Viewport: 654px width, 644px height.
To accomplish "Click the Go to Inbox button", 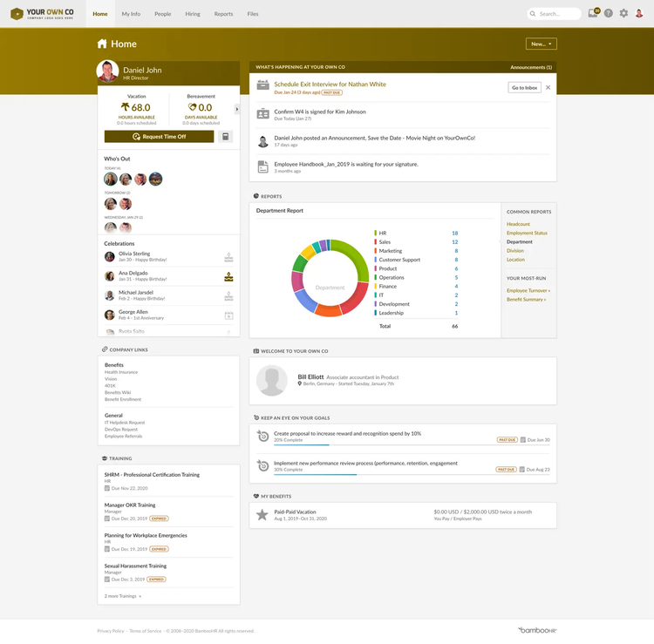I will 524,87.
